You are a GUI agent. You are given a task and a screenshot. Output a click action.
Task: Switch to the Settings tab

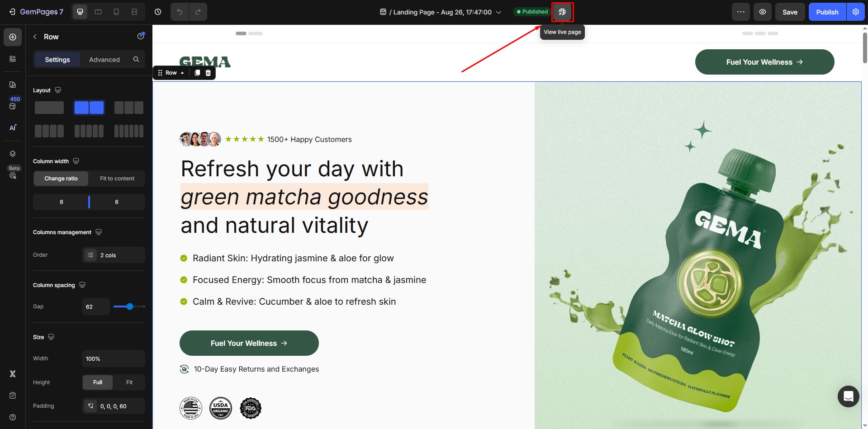click(57, 60)
